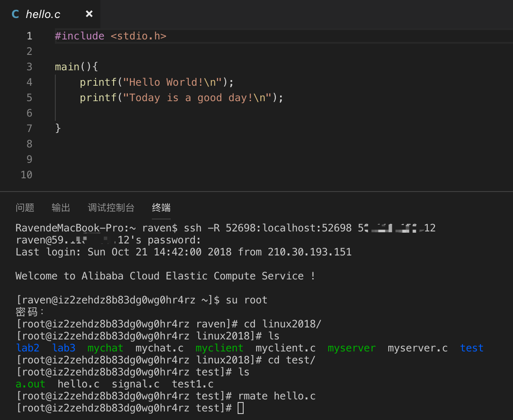The width and height of the screenshot is (513, 420).
Task: Click the C file icon on hello.c tab
Action: (x=15, y=14)
